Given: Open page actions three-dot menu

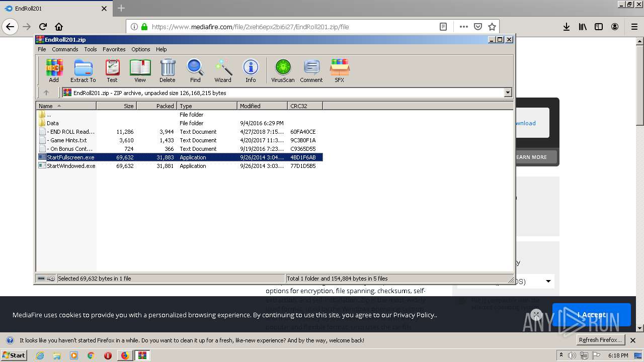Looking at the screenshot, I should tap(463, 27).
